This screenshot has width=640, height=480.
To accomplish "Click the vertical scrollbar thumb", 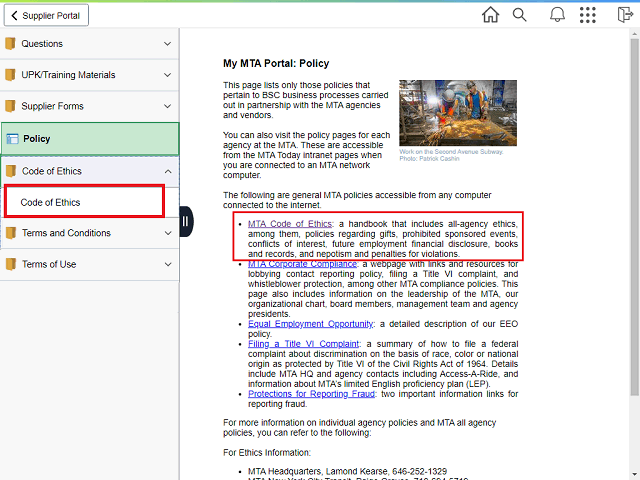I will 634,216.
